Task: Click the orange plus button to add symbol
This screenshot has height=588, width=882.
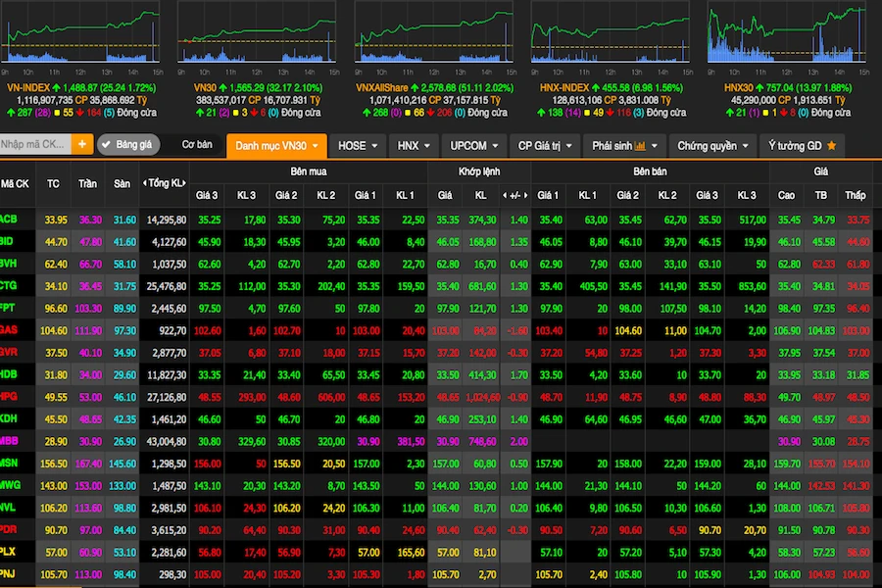Action: coord(81,144)
